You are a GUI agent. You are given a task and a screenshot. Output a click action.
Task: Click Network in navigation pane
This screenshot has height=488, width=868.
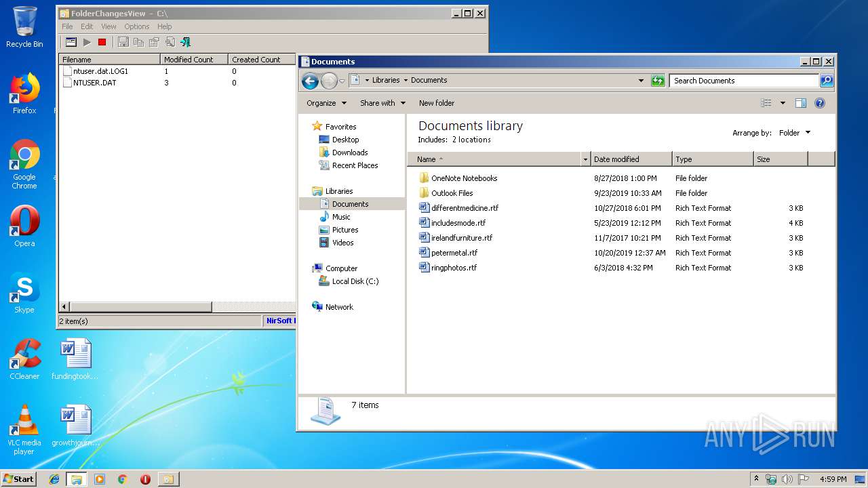pyautogui.click(x=339, y=307)
